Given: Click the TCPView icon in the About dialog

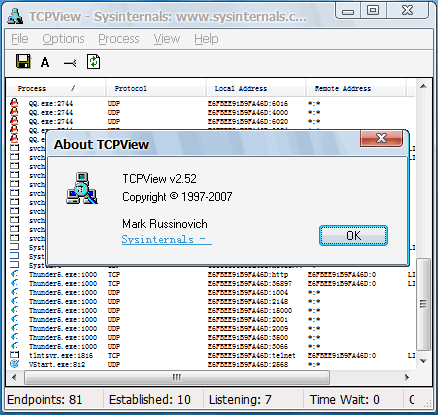Looking at the screenshot, I should (82, 188).
